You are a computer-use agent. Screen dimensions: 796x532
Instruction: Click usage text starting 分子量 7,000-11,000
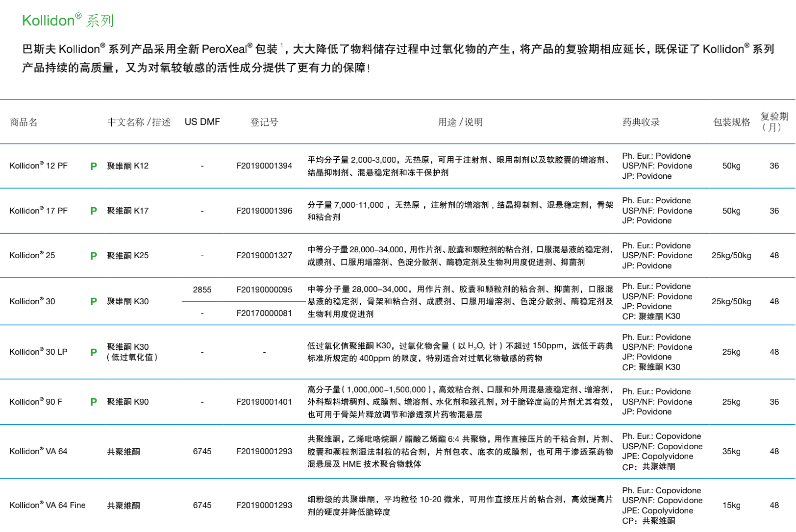(460, 211)
